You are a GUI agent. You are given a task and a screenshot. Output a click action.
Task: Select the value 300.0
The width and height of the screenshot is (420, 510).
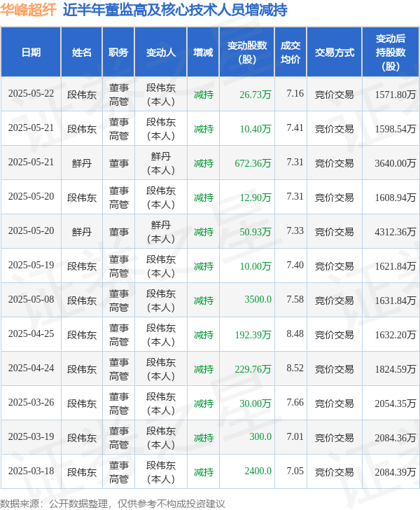[260, 437]
